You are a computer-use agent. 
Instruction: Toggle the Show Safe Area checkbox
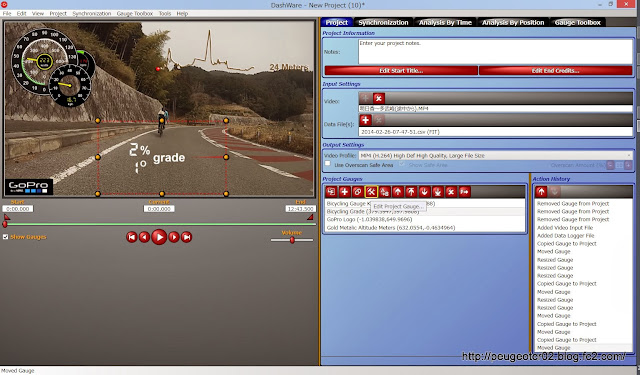click(402, 164)
